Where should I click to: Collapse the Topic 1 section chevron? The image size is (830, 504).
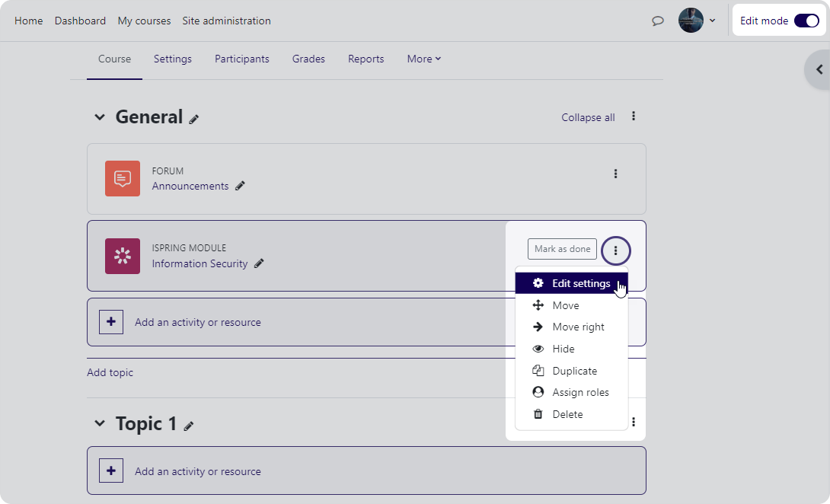pos(100,423)
